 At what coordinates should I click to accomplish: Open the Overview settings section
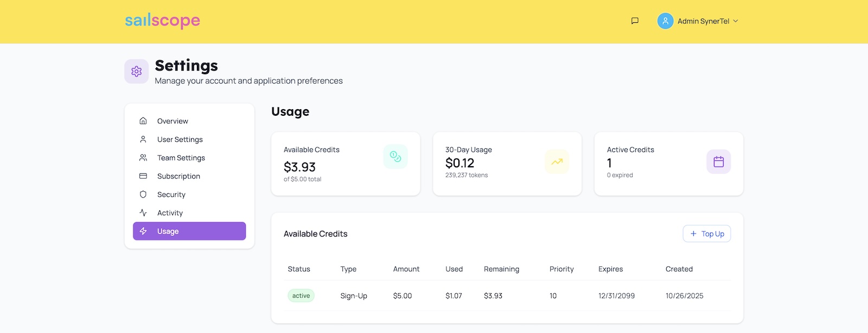coord(173,121)
